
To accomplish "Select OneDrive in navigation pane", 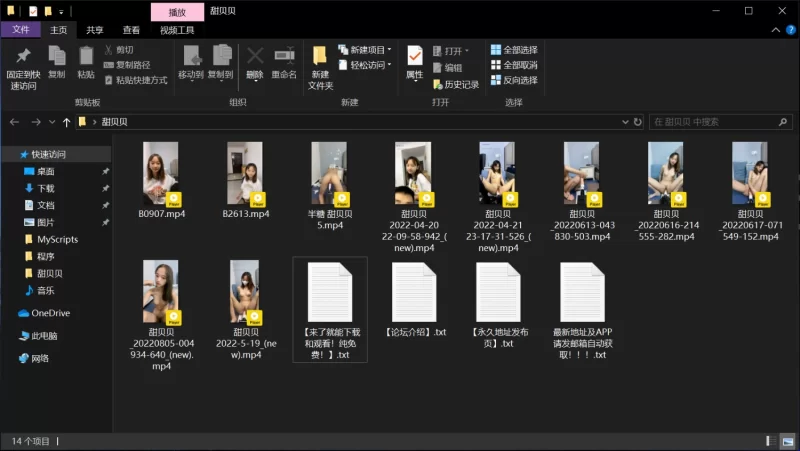I will tap(50, 313).
